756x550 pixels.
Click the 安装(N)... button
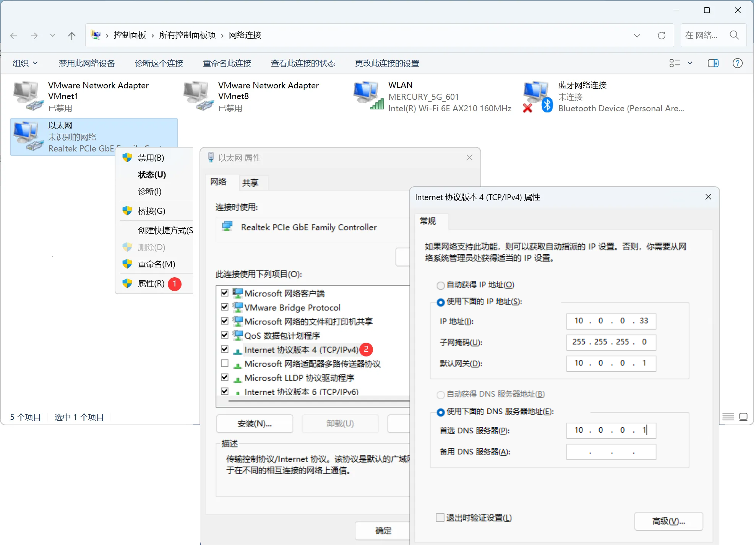point(255,424)
